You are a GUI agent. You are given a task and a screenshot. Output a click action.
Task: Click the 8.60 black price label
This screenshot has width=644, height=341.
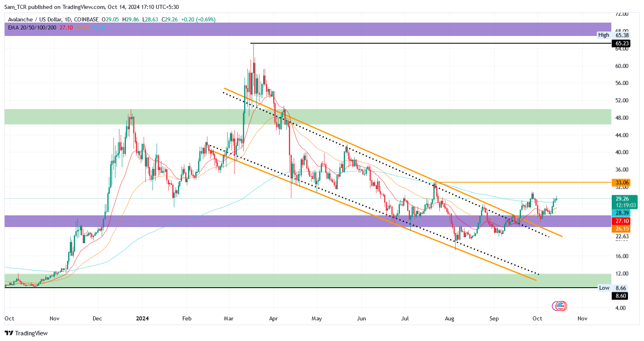[x=621, y=296]
